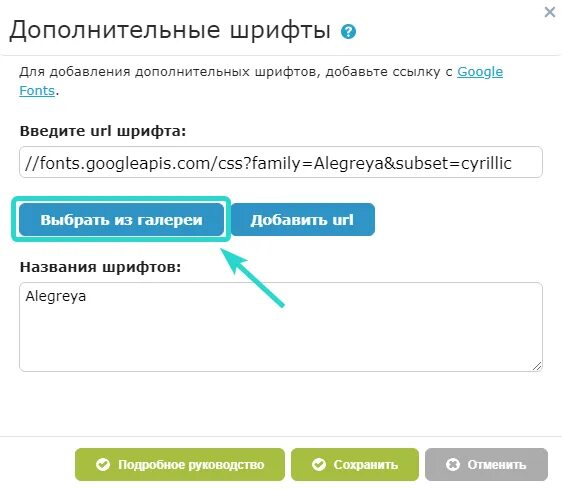Image resolution: width=562 pixels, height=490 pixels.
Task: Click the Дополнительные шрифты dialog title
Action: point(170,30)
